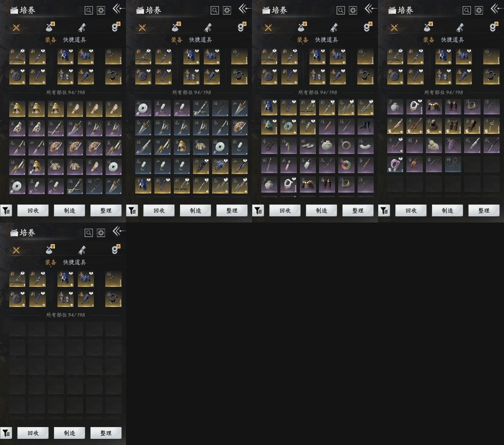Screen dimensions: 504x445
Task: Select equipped blue helmet in the empty-inventory panel
Action: click(x=65, y=279)
